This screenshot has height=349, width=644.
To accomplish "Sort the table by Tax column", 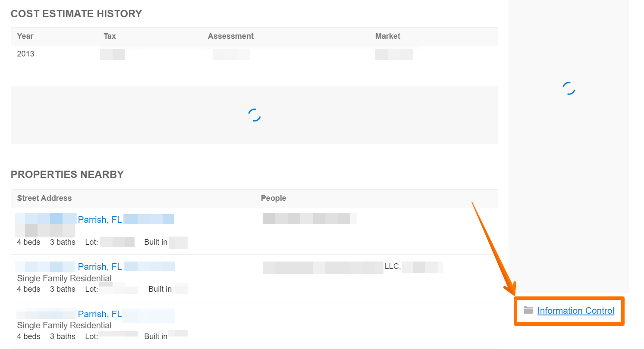I will coord(109,36).
